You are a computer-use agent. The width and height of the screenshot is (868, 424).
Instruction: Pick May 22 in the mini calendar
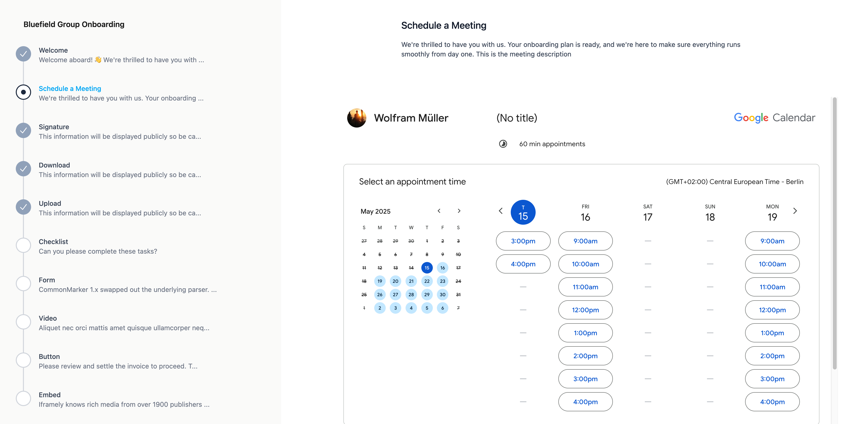(427, 281)
